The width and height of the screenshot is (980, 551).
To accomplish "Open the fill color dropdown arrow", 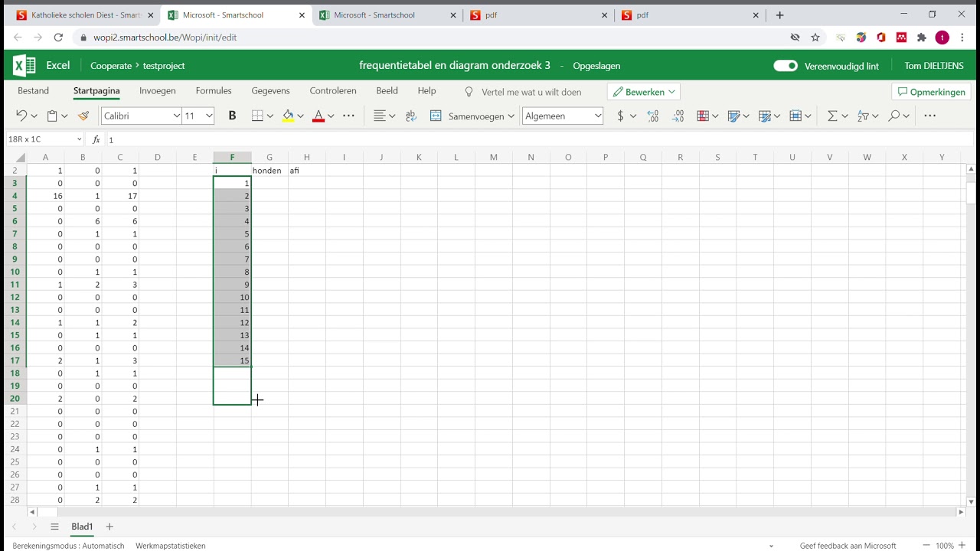I will [300, 116].
